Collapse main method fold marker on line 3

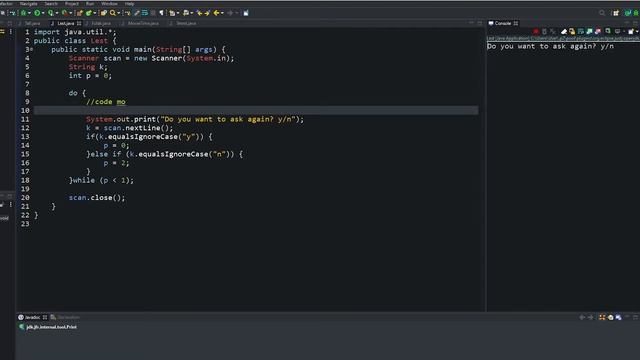31,49
